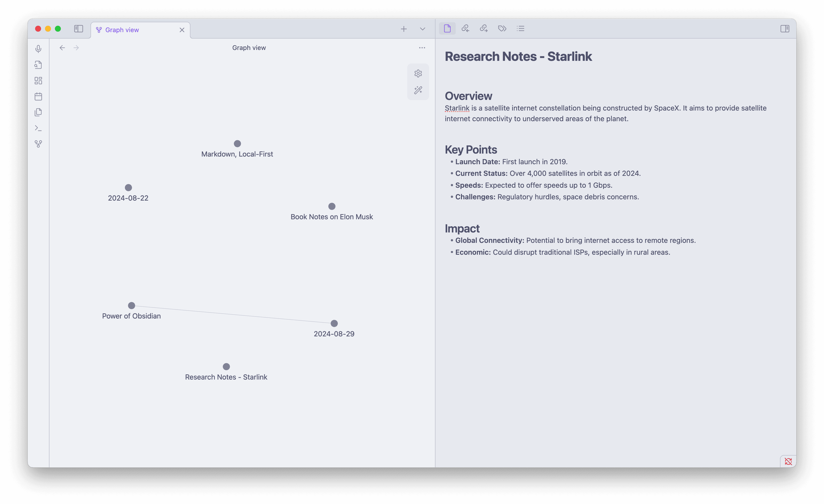Open more options three-dot menu

pos(422,48)
